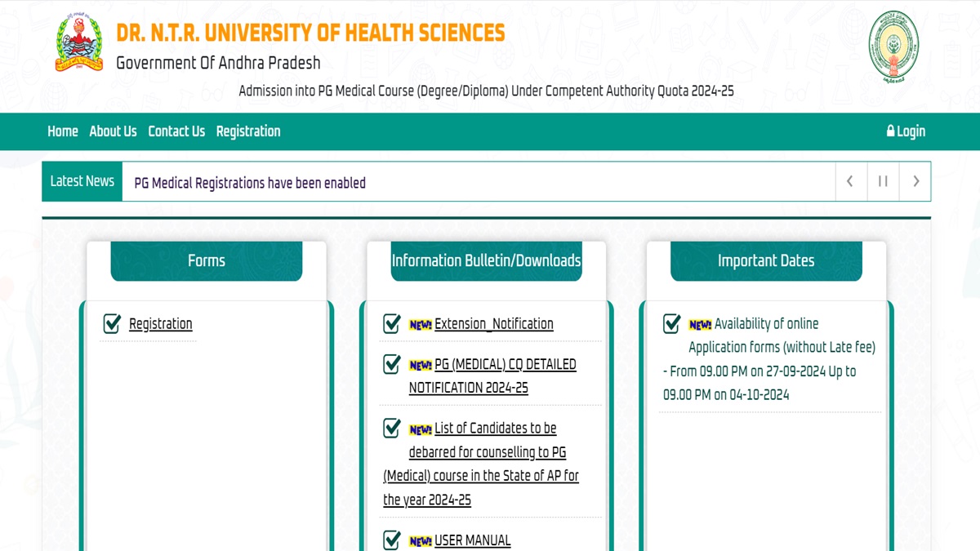Go to the Home page
This screenshot has height=551, width=980.
click(63, 131)
